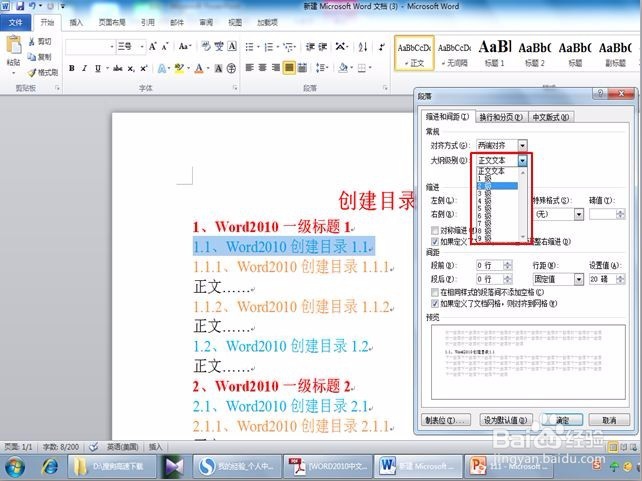This screenshot has width=642, height=481.
Task: Click the bulleted list icon
Action: pyautogui.click(x=249, y=47)
